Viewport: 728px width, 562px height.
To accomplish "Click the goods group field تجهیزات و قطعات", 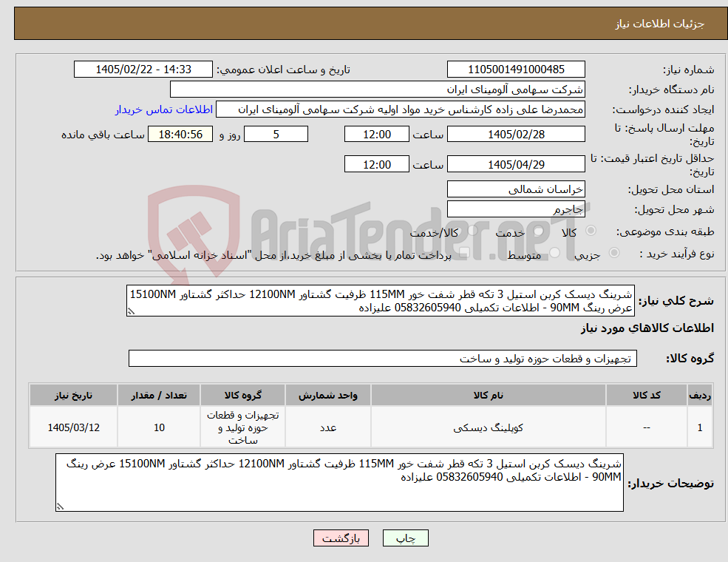I will 383,358.
